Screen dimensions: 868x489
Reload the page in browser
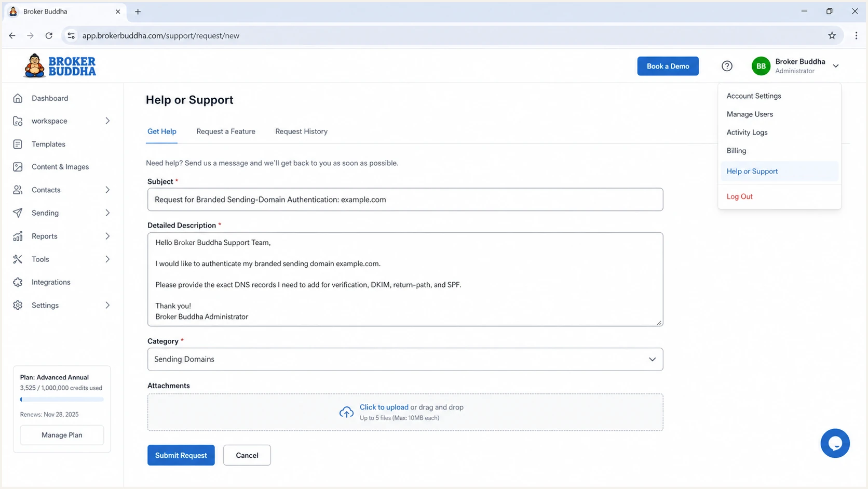(49, 35)
